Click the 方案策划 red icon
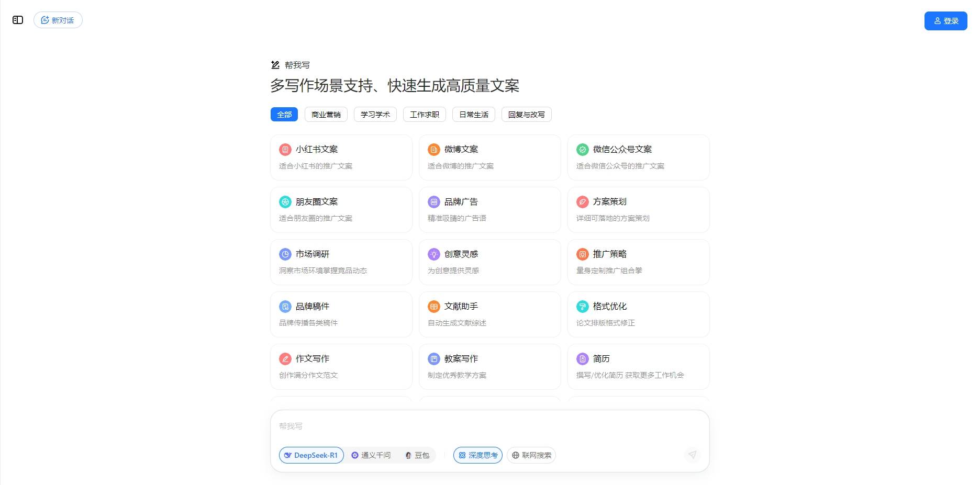The width and height of the screenshot is (980, 485). click(x=583, y=202)
